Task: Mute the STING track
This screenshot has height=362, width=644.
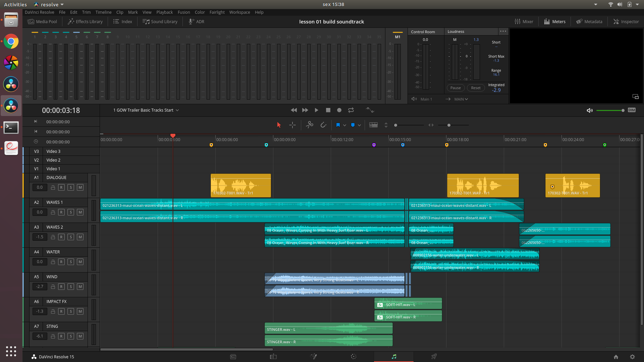Action: click(80, 336)
